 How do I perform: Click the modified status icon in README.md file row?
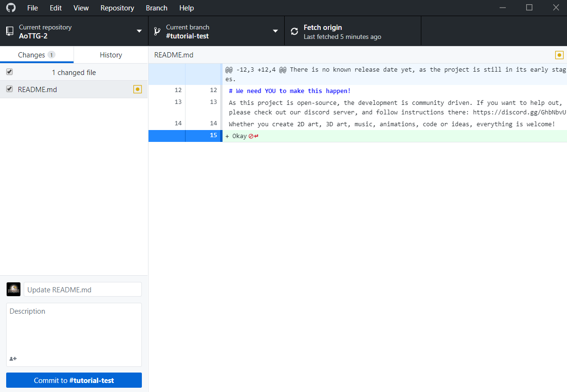138,89
